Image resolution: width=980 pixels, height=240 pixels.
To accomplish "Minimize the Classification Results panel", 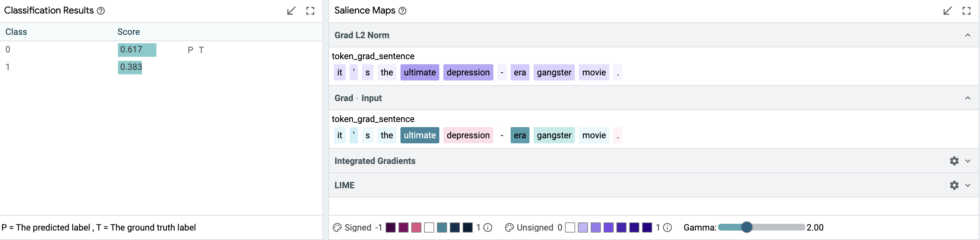I will 291,11.
